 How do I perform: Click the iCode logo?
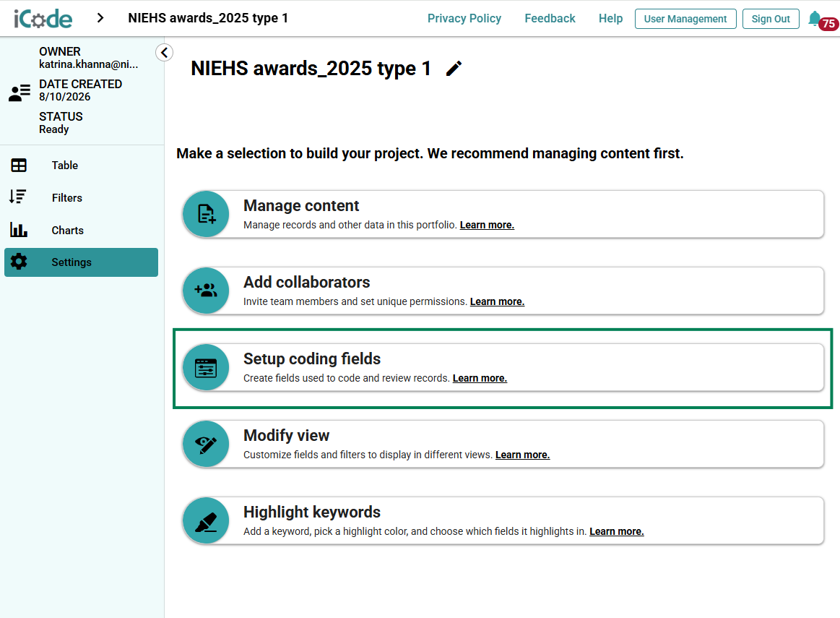pyautogui.click(x=43, y=19)
